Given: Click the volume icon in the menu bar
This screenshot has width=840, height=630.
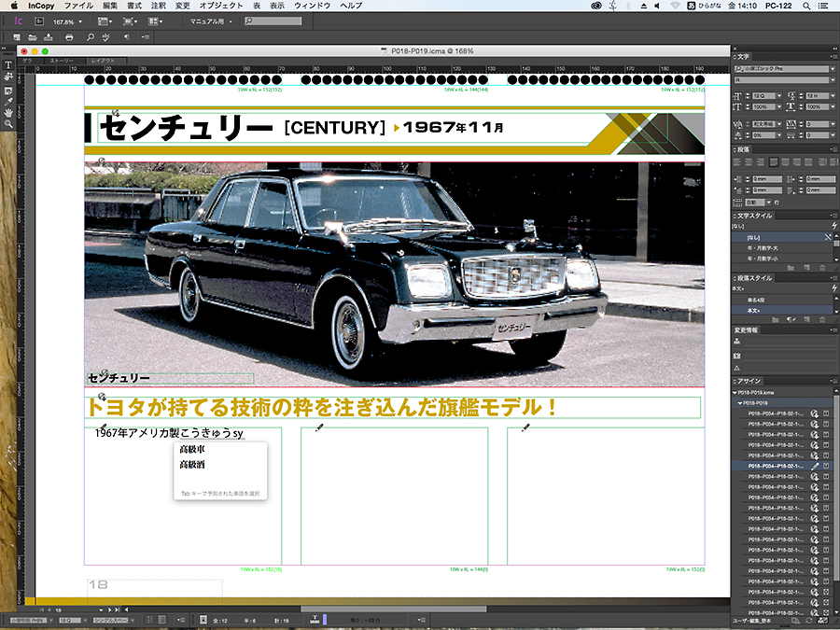Looking at the screenshot, I should (x=657, y=6).
